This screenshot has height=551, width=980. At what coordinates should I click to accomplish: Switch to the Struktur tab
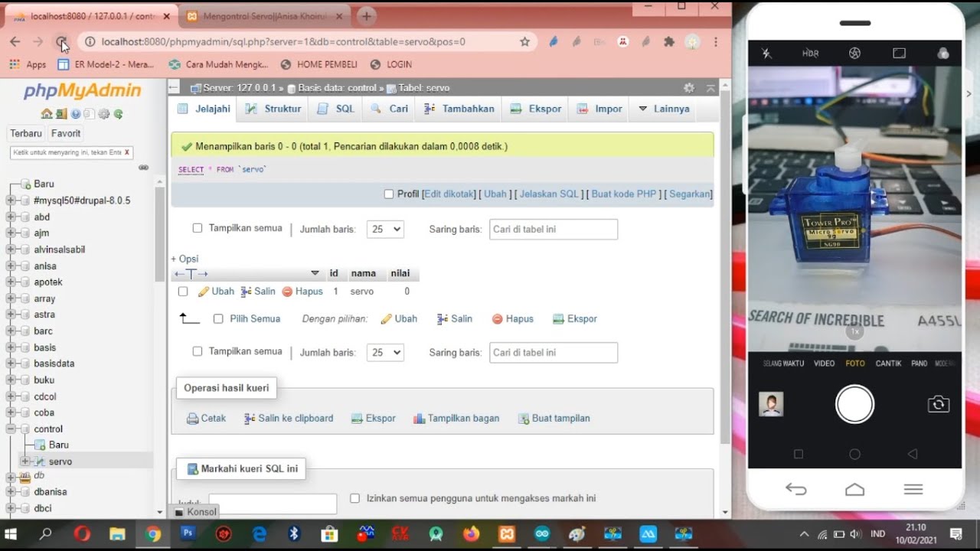(273, 109)
